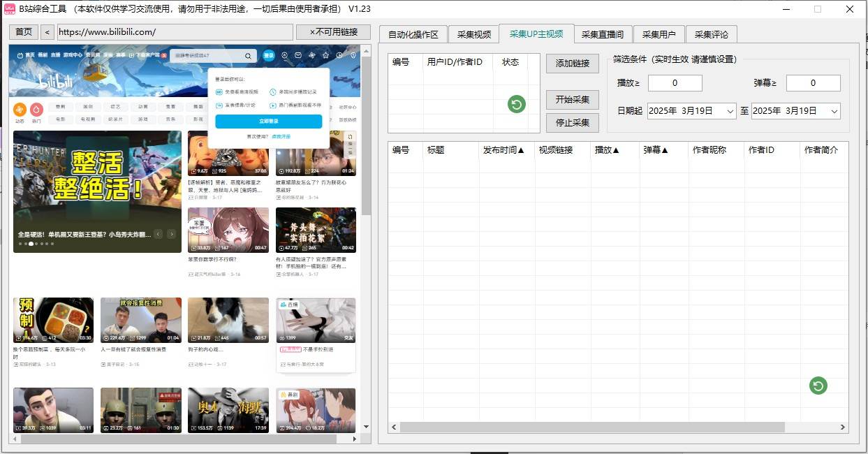The width and height of the screenshot is (868, 454).
Task: Click the search magnifier icon on Bilibili
Action: coord(248,56)
